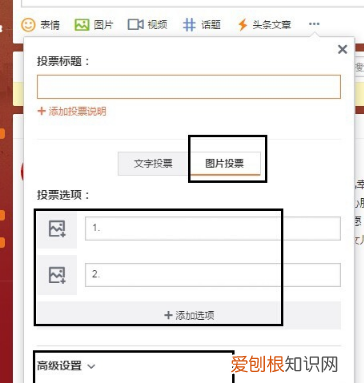Click the hashtag topic (话题) icon

point(189,25)
